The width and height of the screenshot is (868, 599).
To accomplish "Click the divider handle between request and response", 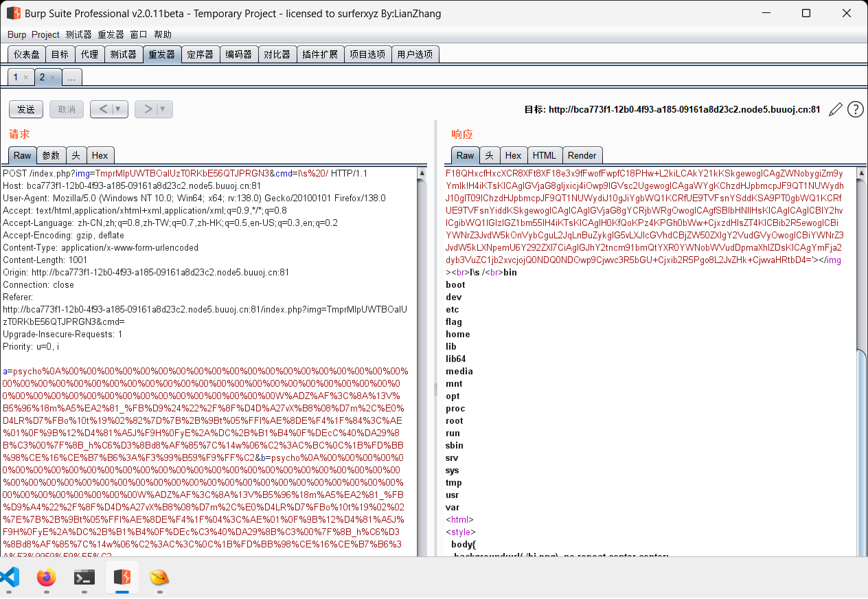I will 435,389.
